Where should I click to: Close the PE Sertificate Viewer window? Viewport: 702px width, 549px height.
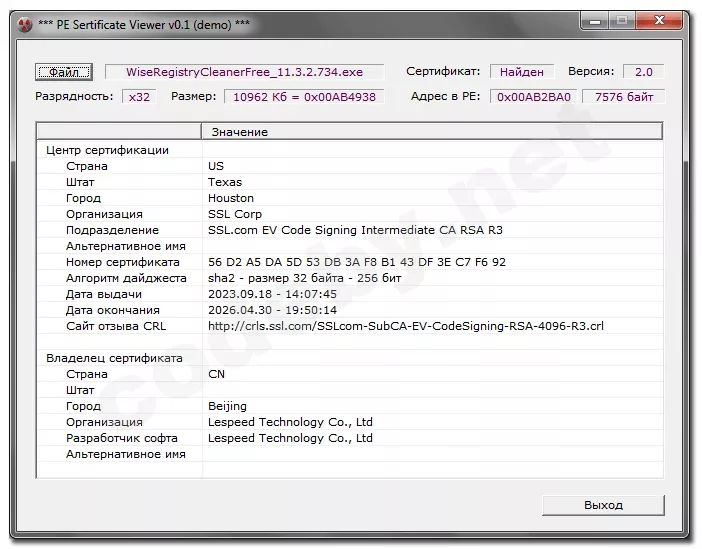pos(659,21)
